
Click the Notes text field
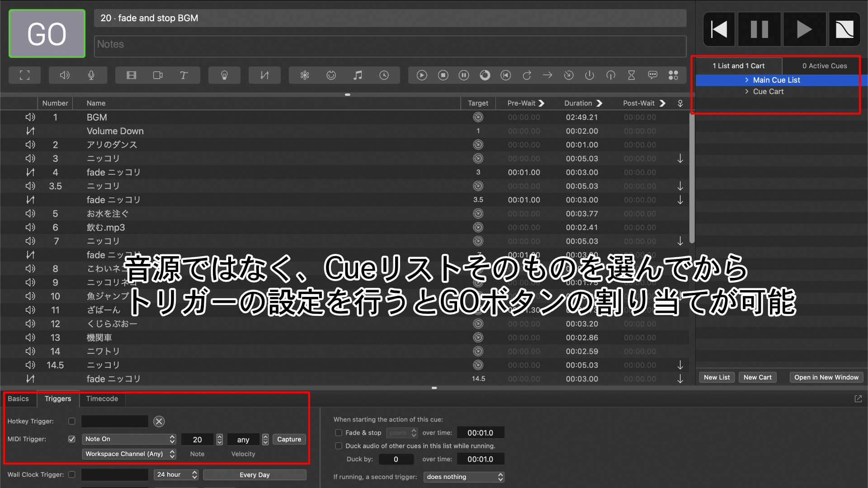(x=390, y=47)
